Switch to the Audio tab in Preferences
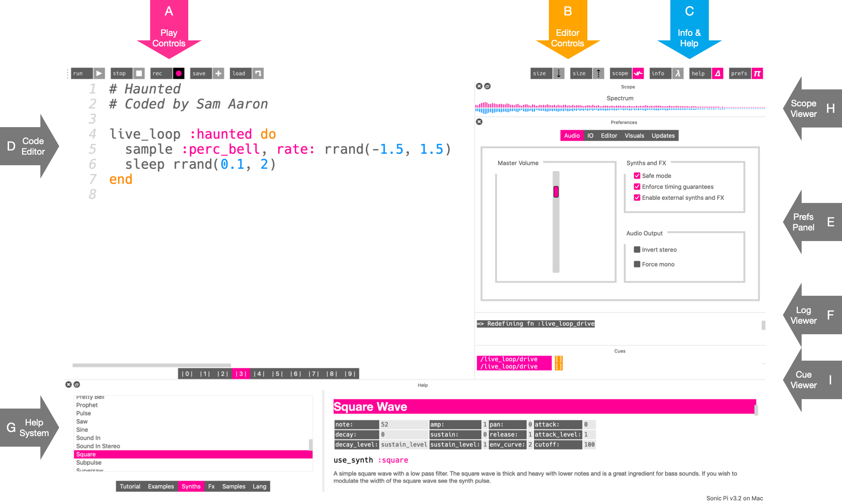This screenshot has width=842, height=504. coord(570,135)
